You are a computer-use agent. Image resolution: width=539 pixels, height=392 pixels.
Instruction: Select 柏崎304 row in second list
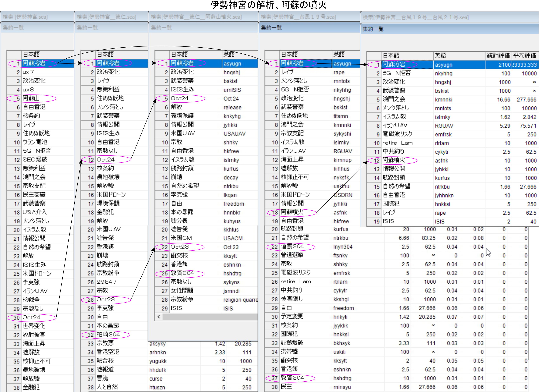click(108, 334)
